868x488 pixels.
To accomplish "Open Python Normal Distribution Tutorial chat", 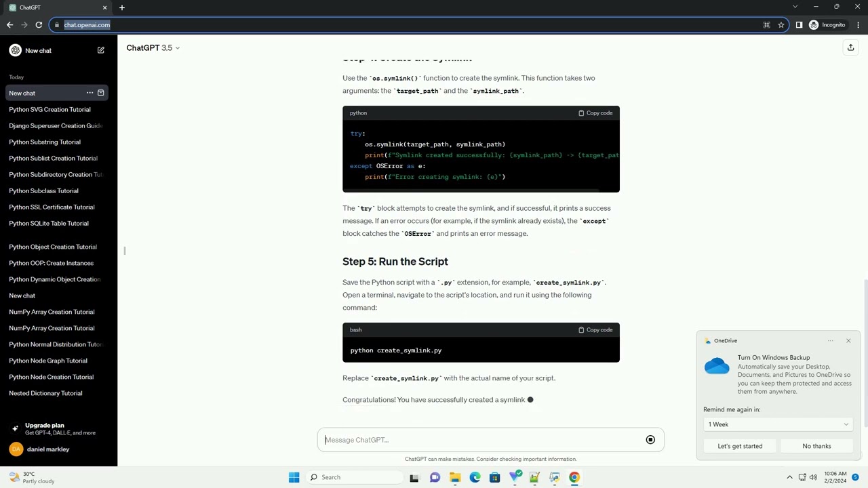I will click(x=56, y=344).
